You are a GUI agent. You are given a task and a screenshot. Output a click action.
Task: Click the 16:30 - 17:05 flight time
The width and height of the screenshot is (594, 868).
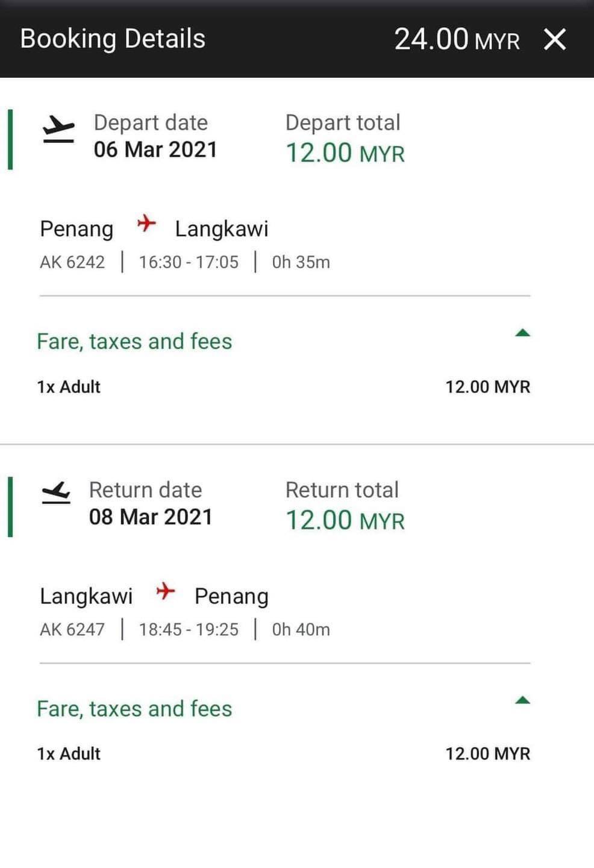pyautogui.click(x=189, y=262)
